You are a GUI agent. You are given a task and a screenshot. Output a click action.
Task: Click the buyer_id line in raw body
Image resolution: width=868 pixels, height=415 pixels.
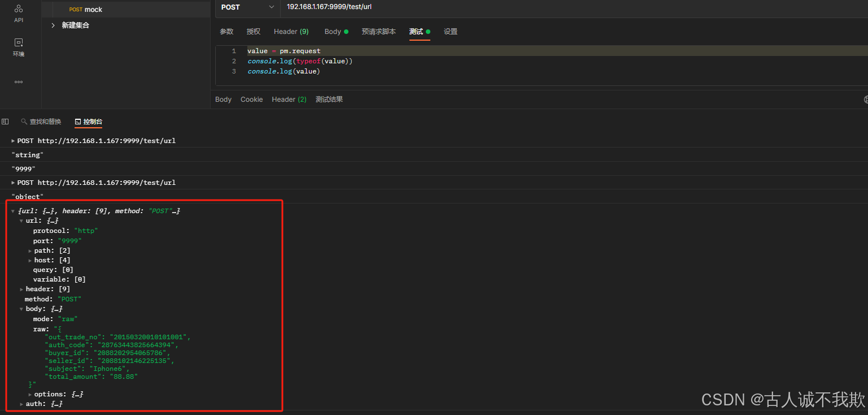click(107, 353)
